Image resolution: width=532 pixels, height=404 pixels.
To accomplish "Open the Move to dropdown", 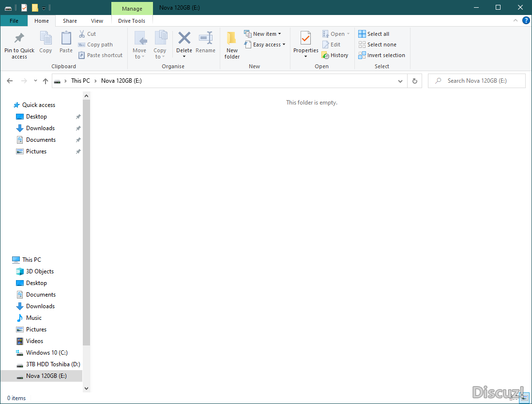I will pyautogui.click(x=139, y=53).
